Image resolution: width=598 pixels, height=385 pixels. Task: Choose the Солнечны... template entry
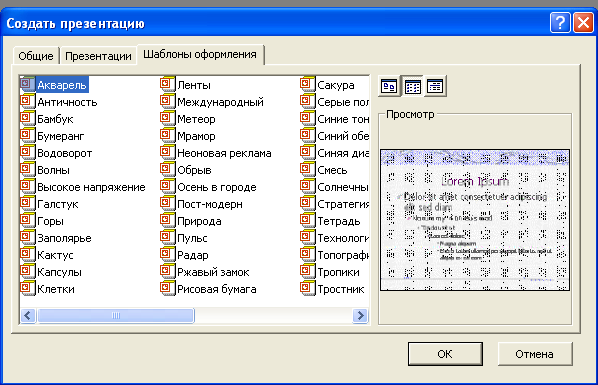tap(343, 187)
